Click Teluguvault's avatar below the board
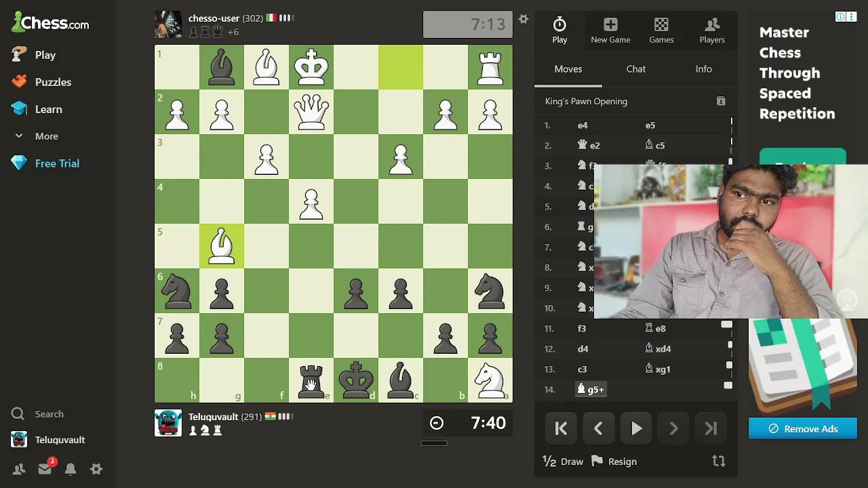Viewport: 868px width, 488px height. [168, 423]
